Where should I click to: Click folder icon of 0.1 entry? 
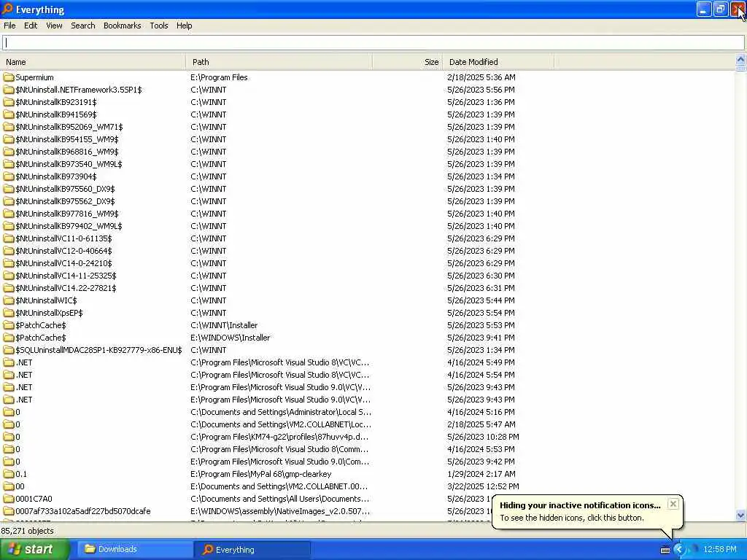(9, 474)
